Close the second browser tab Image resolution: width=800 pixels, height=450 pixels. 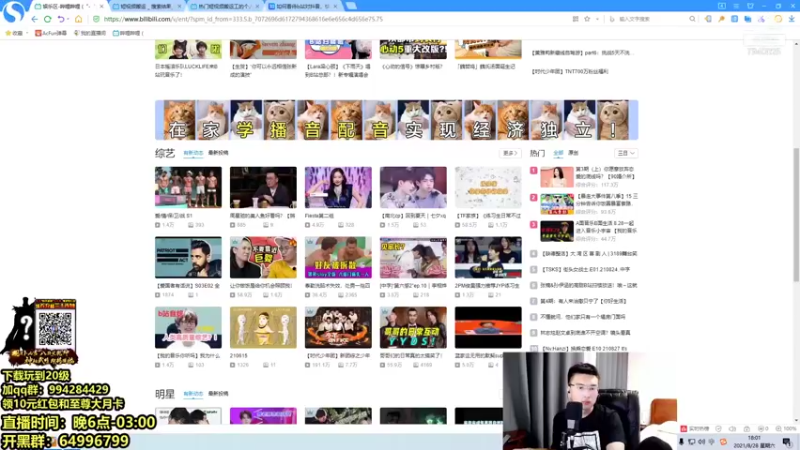(x=179, y=6)
